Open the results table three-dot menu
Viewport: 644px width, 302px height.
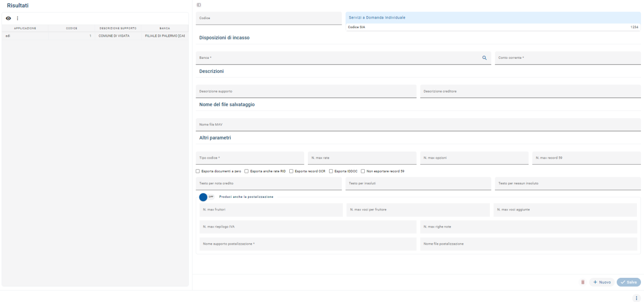click(18, 18)
